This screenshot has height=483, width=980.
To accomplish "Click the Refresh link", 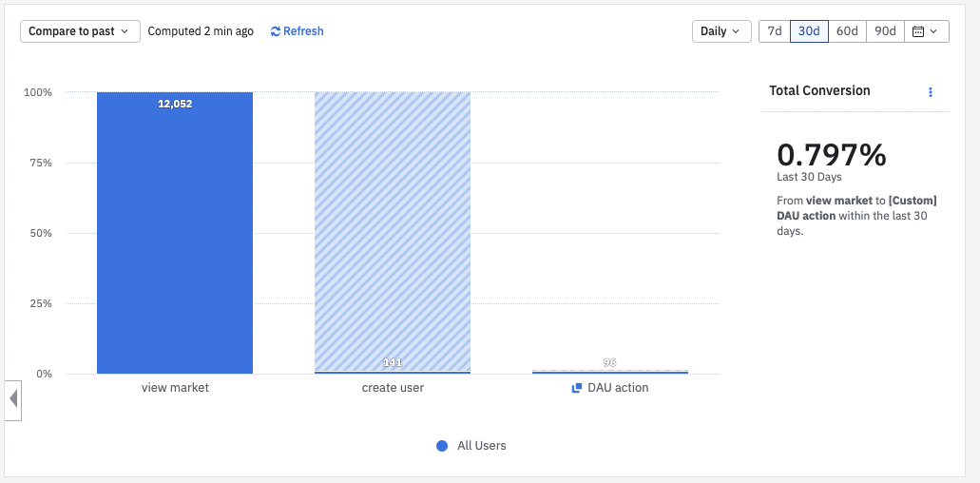I will (x=303, y=31).
